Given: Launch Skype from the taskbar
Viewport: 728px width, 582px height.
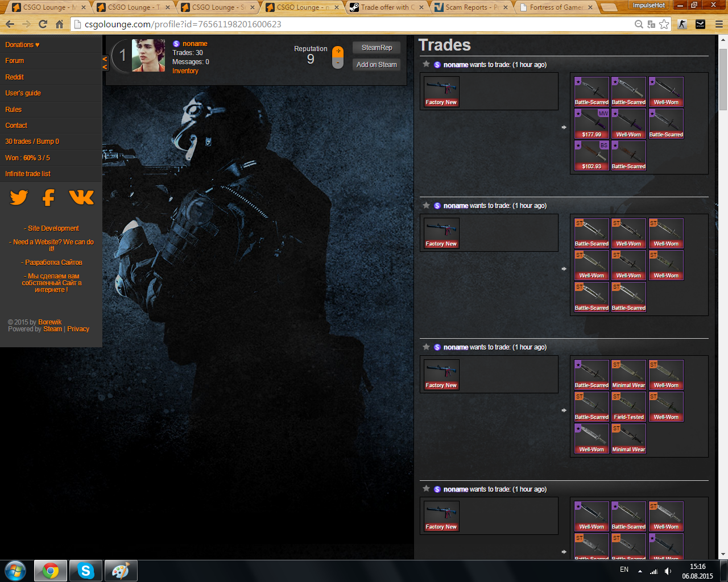Looking at the screenshot, I should pos(86,571).
